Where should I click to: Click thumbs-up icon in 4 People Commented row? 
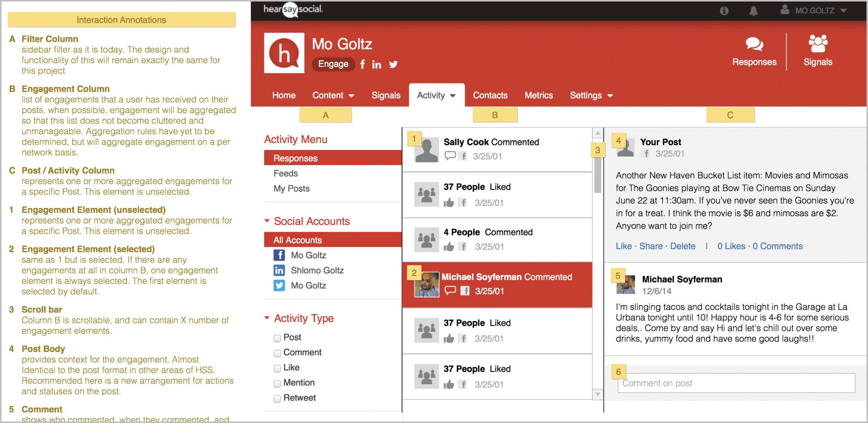[449, 247]
